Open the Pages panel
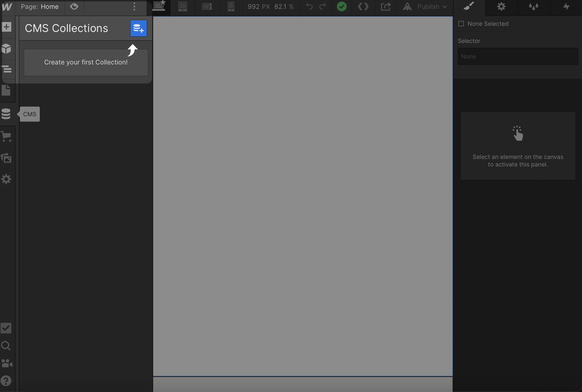This screenshot has height=392, width=582. tap(7, 91)
